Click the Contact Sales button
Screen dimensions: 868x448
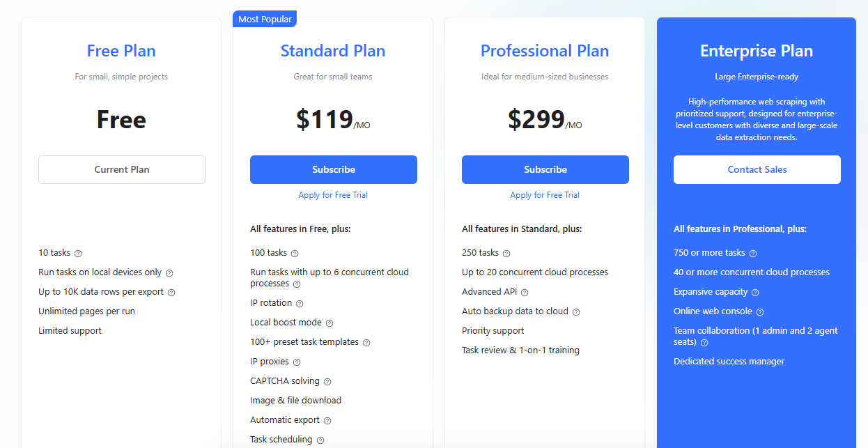(757, 169)
